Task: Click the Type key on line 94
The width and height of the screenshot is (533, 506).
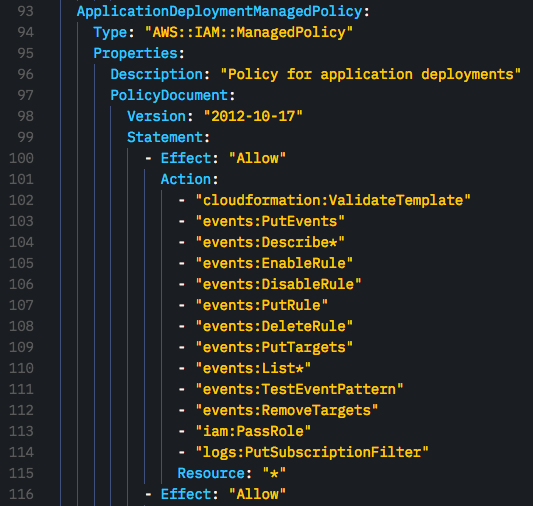Action: click(110, 32)
